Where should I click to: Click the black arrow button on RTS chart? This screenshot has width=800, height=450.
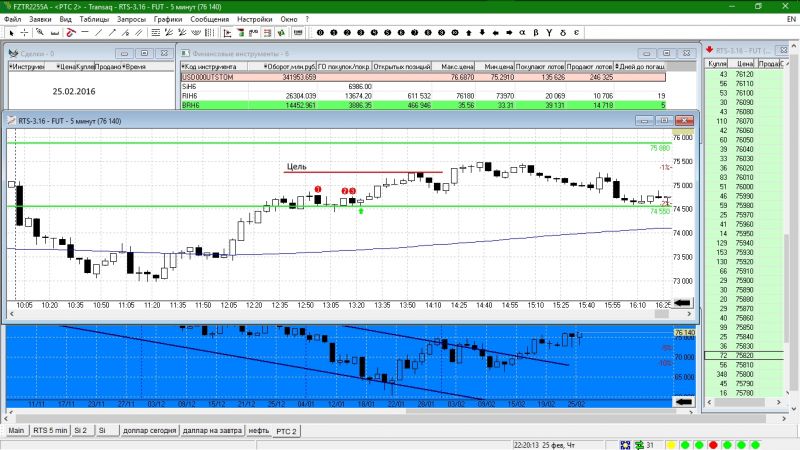coord(683,303)
